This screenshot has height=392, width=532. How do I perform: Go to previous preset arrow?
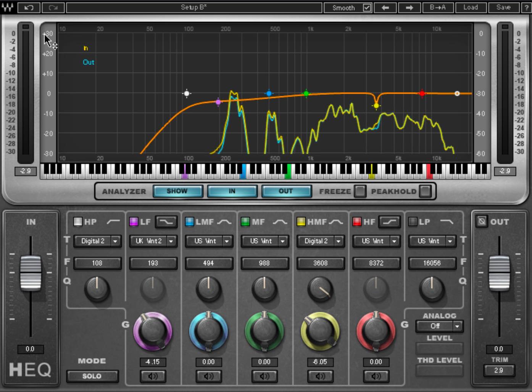pyautogui.click(x=385, y=8)
